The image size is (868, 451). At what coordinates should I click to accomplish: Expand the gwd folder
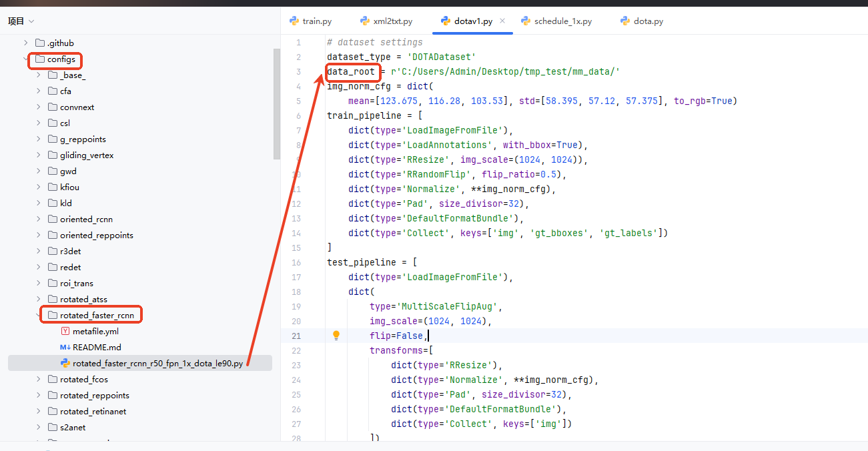tap(39, 171)
